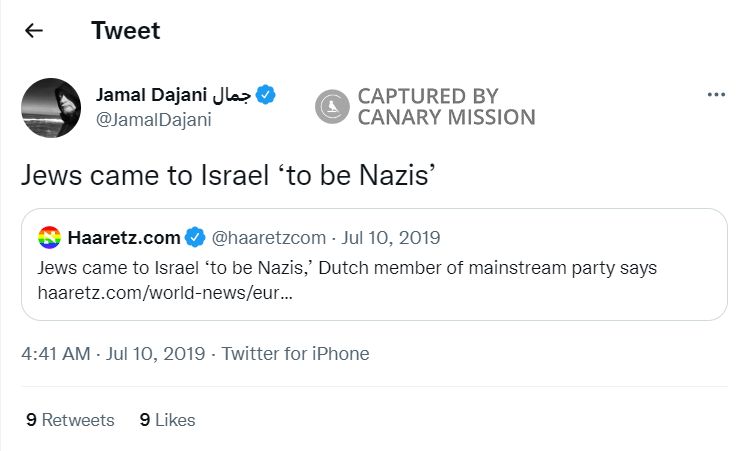Click the 4:41 AM · Jul 10, 2019 timestamp
Viewport: 745px width, 451px height.
113,354
